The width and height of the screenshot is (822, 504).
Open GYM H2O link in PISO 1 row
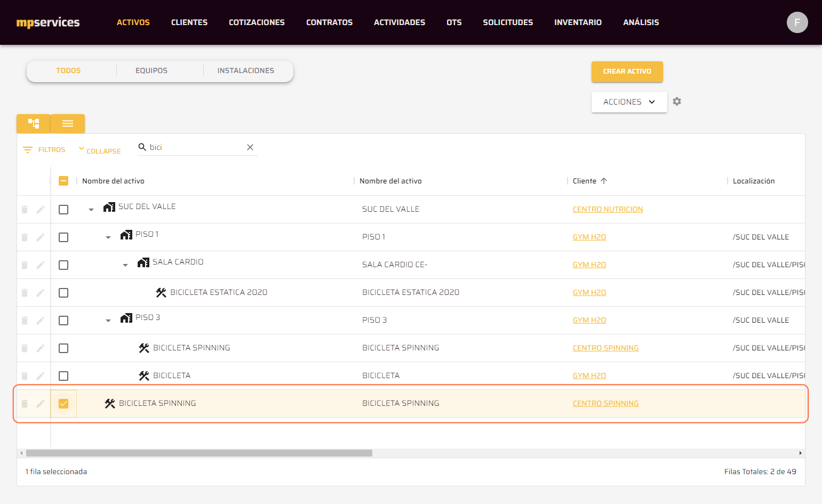point(589,237)
